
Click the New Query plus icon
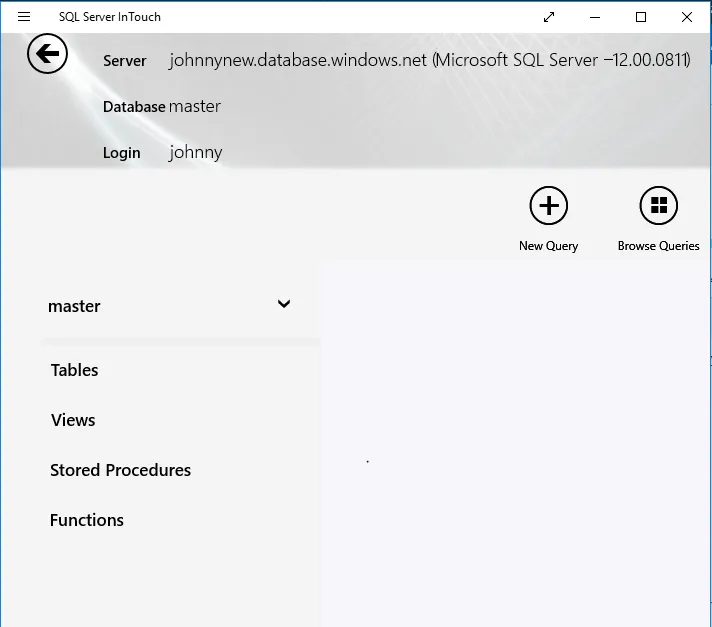click(549, 206)
